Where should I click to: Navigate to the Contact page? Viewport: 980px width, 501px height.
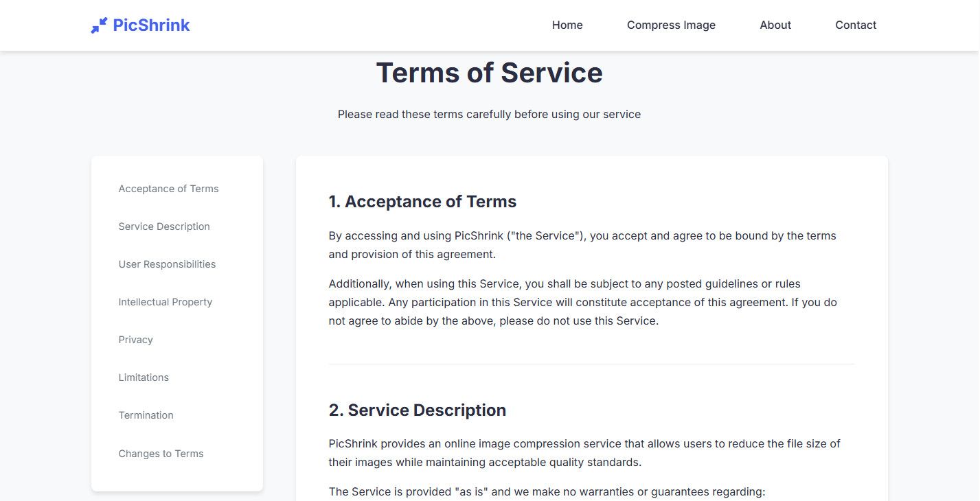(x=856, y=25)
